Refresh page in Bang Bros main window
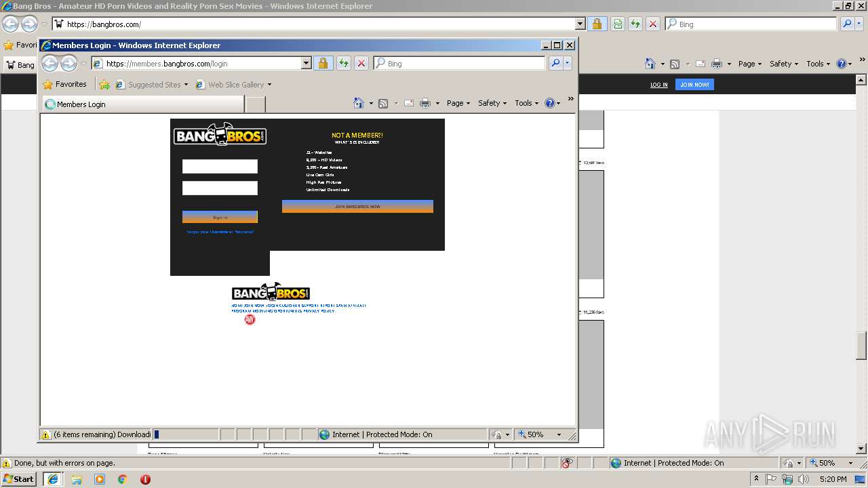The height and width of the screenshot is (488, 868). [635, 24]
